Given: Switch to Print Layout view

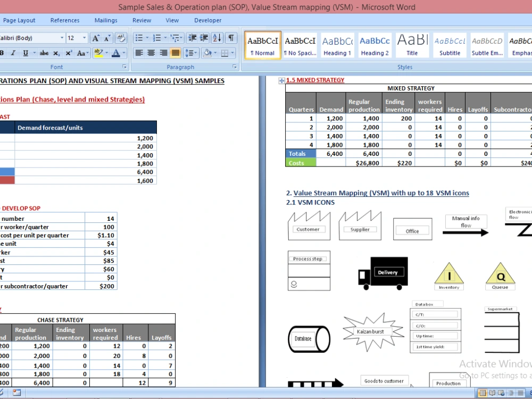Looking at the screenshot, I should tap(482, 393).
